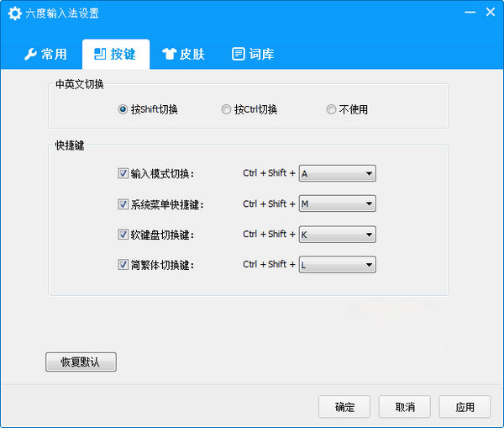Minimize the settings window
Viewport: 504px width, 428px height.
pos(470,13)
